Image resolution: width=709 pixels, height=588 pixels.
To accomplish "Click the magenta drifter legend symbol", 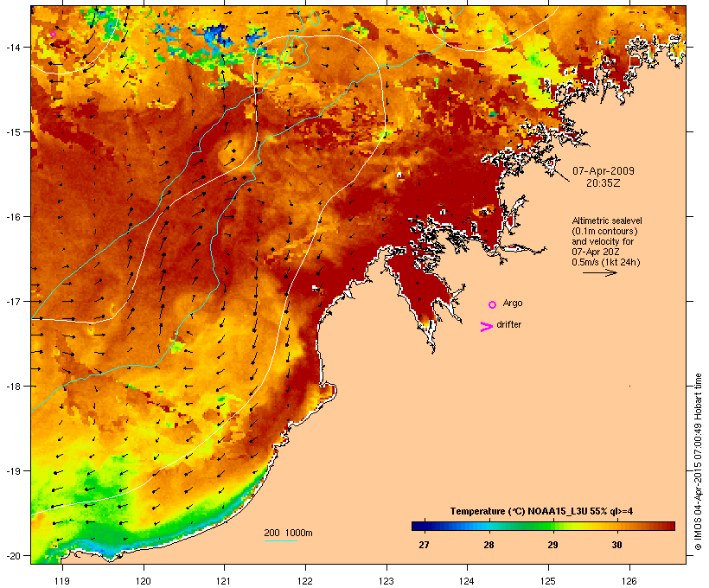I will pos(487,327).
